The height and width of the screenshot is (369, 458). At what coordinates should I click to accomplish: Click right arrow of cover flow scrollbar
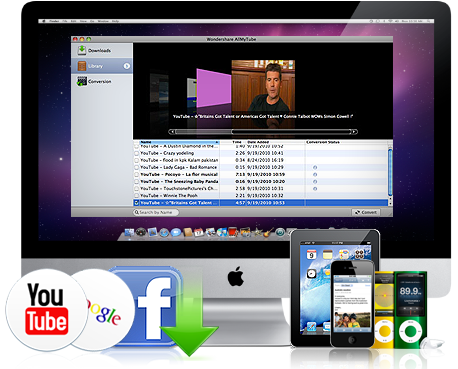coord(355,132)
